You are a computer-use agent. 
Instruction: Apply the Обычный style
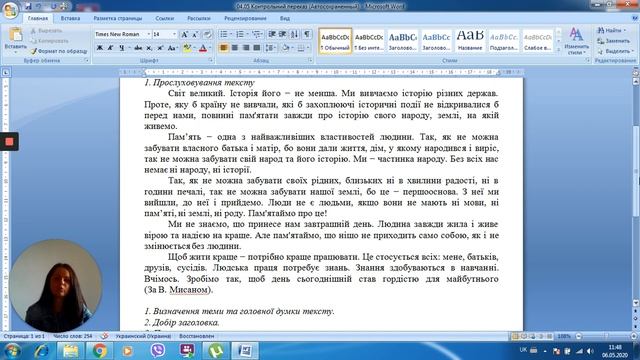[x=335, y=41]
